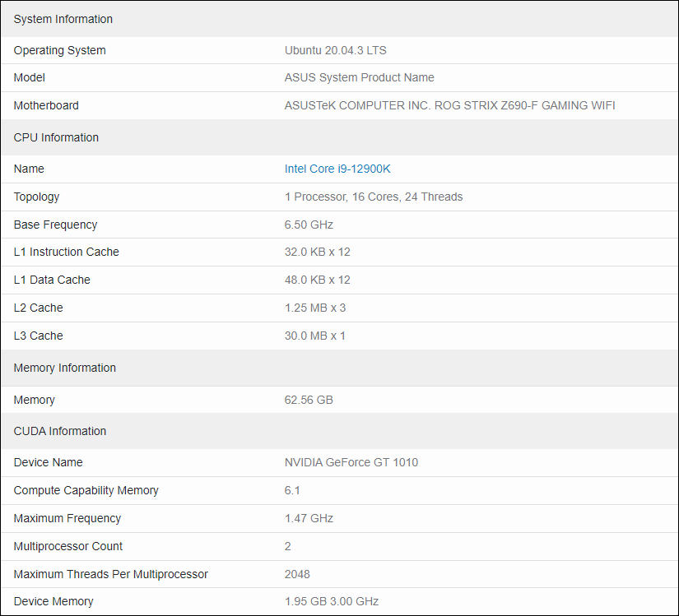
Task: Click the L1 Data Cache label
Action: [x=52, y=280]
